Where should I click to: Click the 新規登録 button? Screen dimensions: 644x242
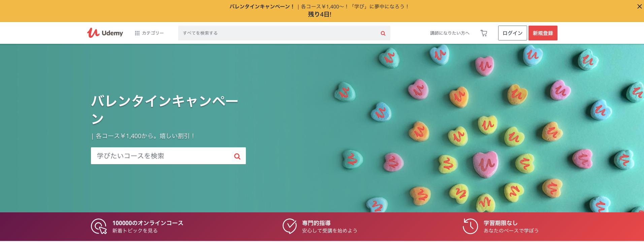pos(543,33)
